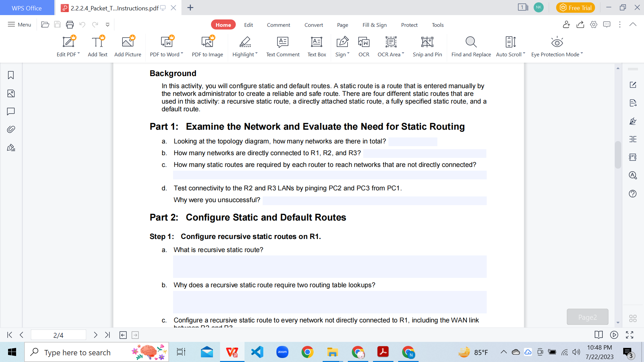
Task: Click the Free Trial button
Action: [x=576, y=8]
